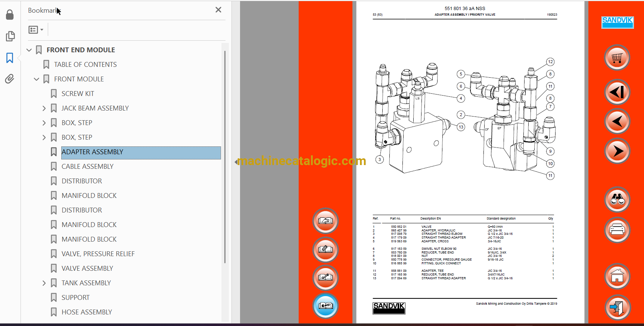Toggle the Bookmarks sidebar panel icon
Viewport: 644px width, 326px height.
[x=10, y=58]
